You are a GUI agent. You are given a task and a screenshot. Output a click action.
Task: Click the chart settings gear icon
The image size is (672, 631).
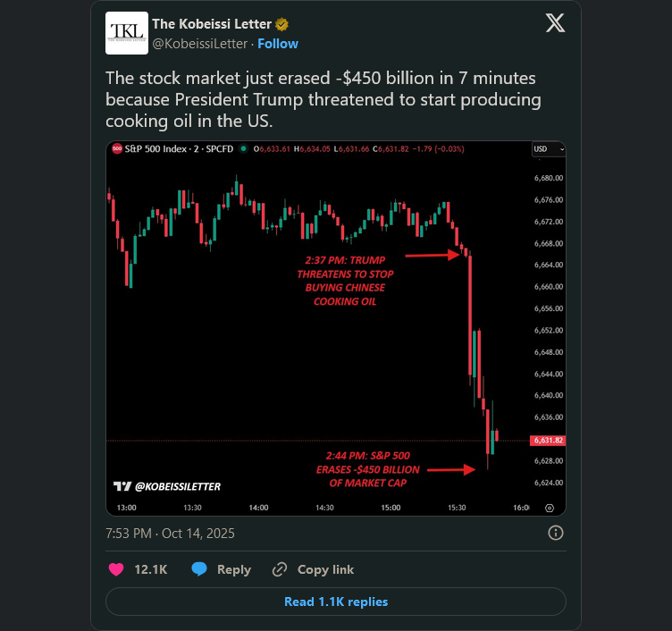(x=550, y=508)
